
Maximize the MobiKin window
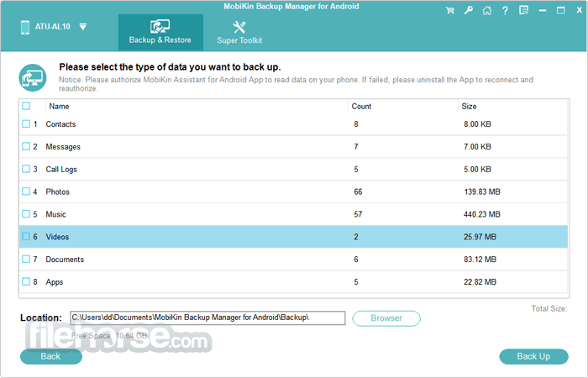click(560, 10)
